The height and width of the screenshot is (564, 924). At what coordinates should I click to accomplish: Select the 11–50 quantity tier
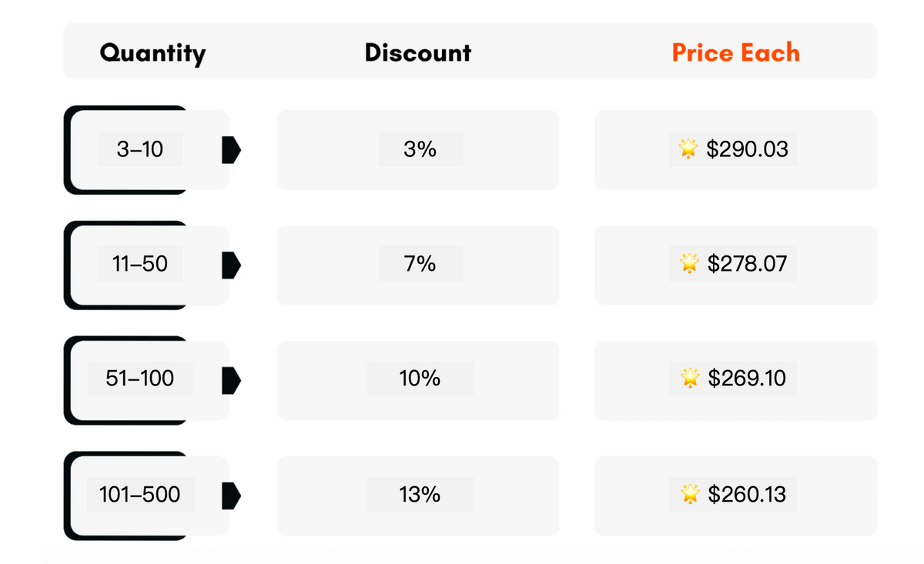click(x=140, y=265)
